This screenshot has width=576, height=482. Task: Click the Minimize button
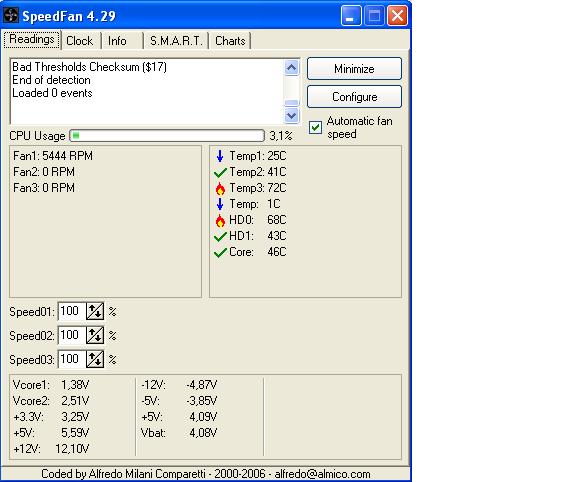[354, 69]
